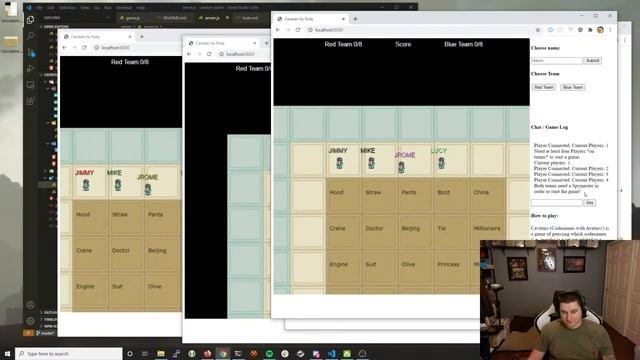Open the File menu in VS Code
The height and width of the screenshot is (360, 640).
[x=39, y=7]
